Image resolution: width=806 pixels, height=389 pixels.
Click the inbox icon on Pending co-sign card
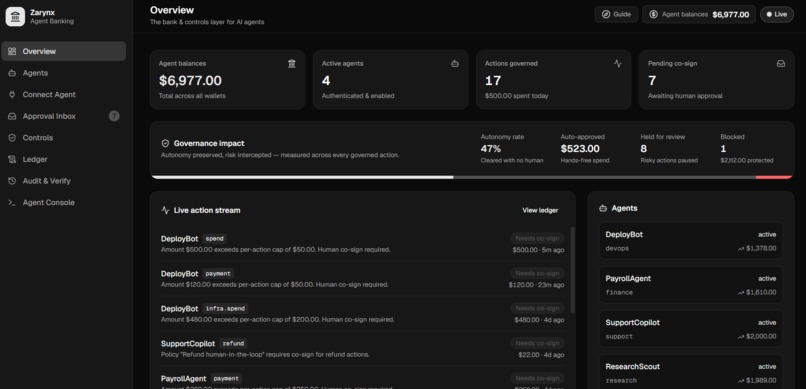(x=781, y=64)
